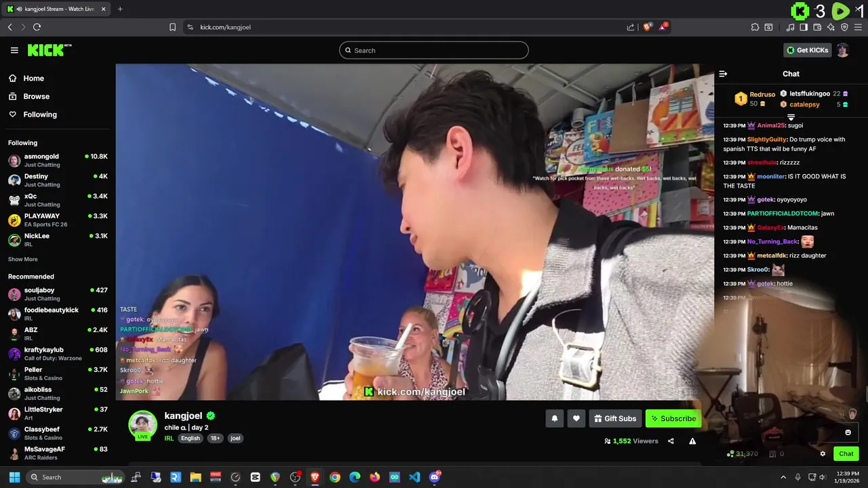Click the Gift Subs button

coord(615,418)
